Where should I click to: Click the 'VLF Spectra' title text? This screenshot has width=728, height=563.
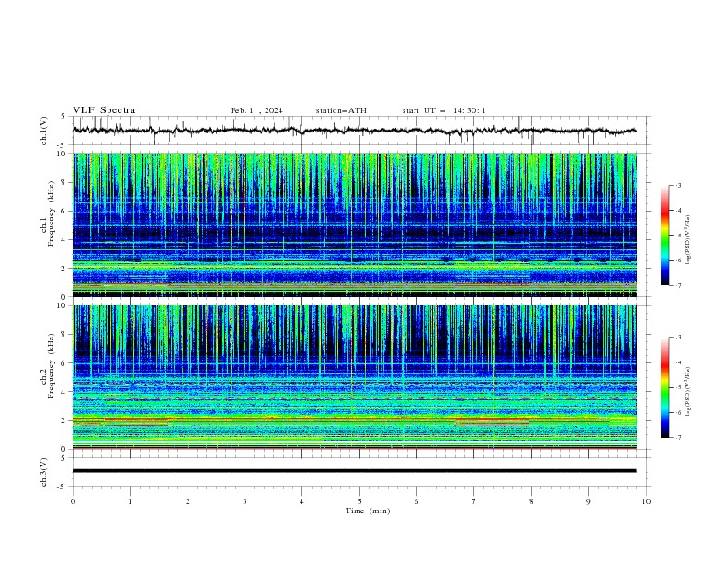104,110
